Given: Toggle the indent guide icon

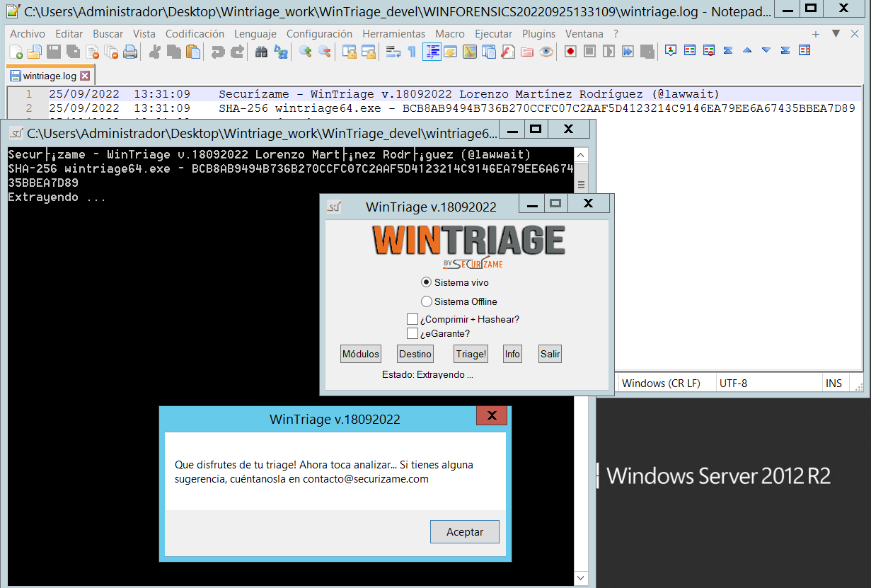Looking at the screenshot, I should [432, 51].
